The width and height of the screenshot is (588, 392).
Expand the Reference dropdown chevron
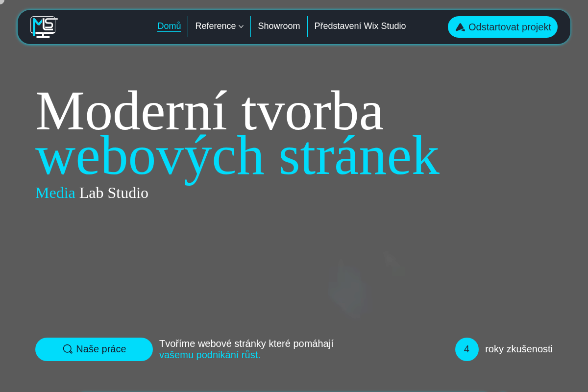tap(241, 26)
